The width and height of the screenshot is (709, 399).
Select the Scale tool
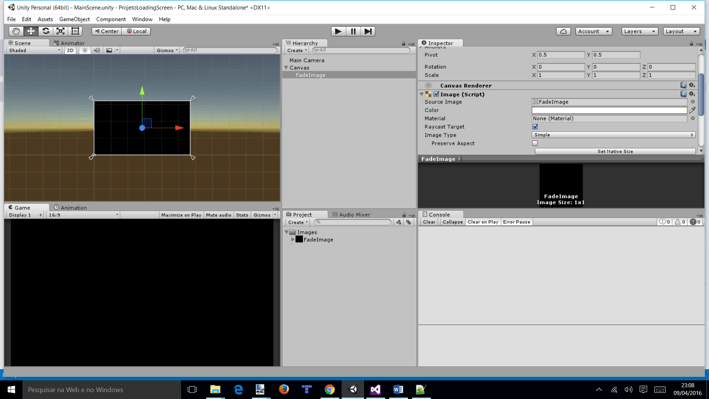click(60, 31)
